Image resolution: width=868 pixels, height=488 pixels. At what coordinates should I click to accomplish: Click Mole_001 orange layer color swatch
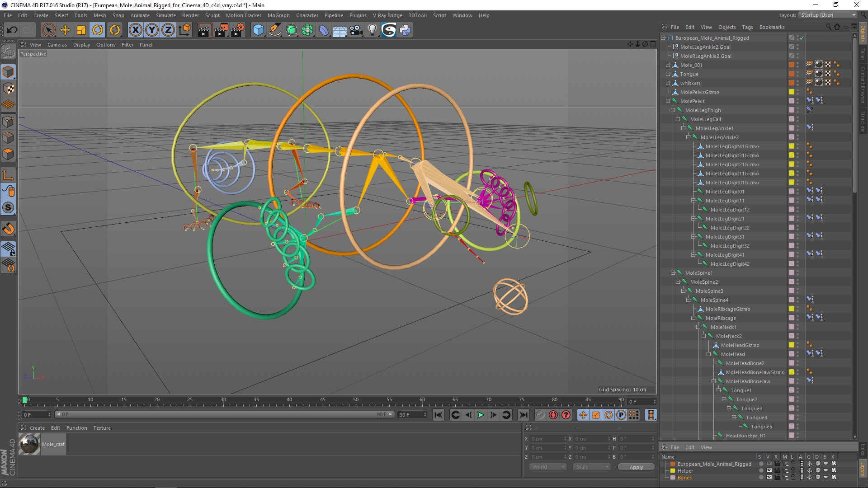[792, 65]
